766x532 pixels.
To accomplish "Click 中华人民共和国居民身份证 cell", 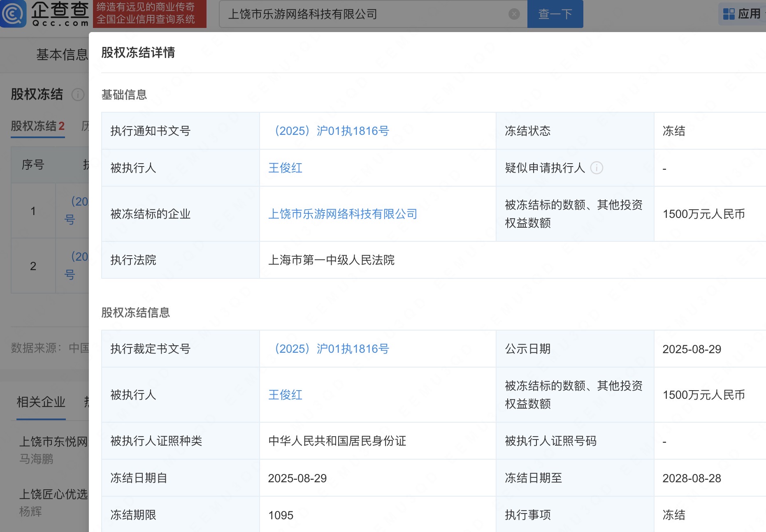I will [337, 441].
